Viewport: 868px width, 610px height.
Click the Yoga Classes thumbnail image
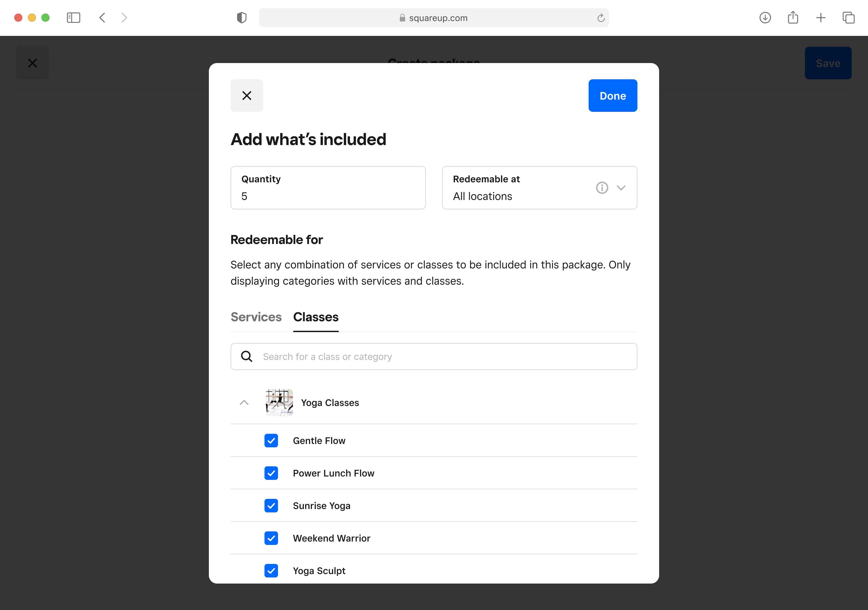pyautogui.click(x=279, y=403)
